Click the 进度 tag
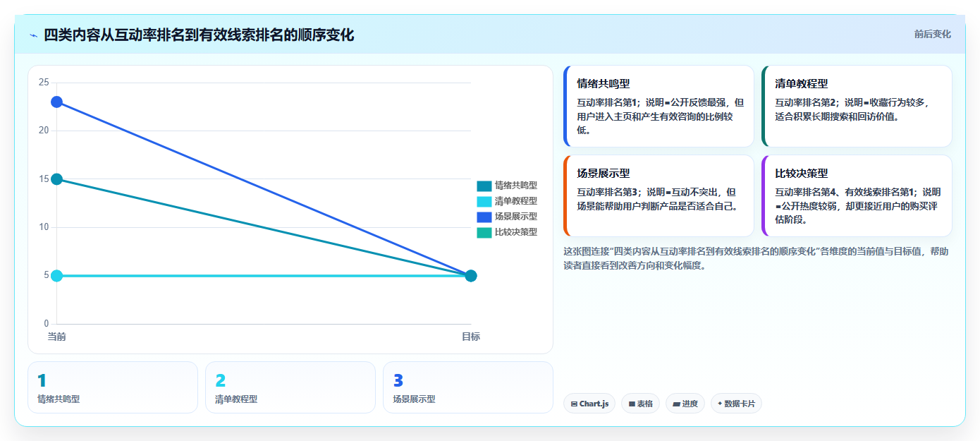This screenshot has width=980, height=441. point(685,404)
